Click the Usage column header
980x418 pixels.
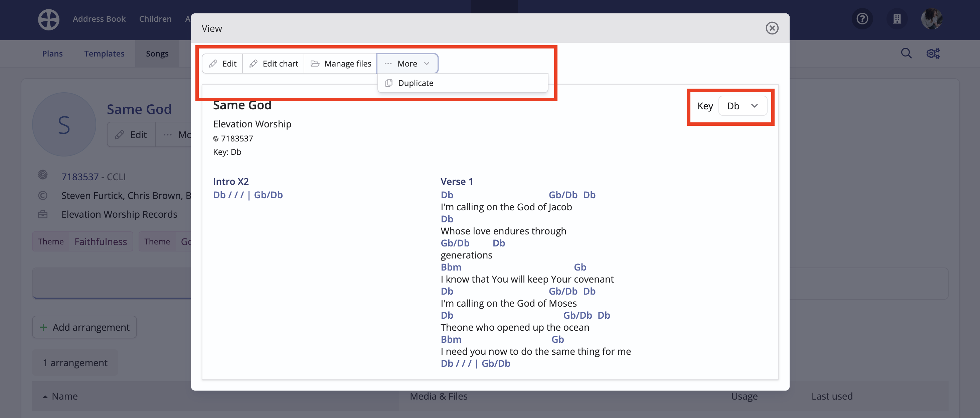click(744, 396)
